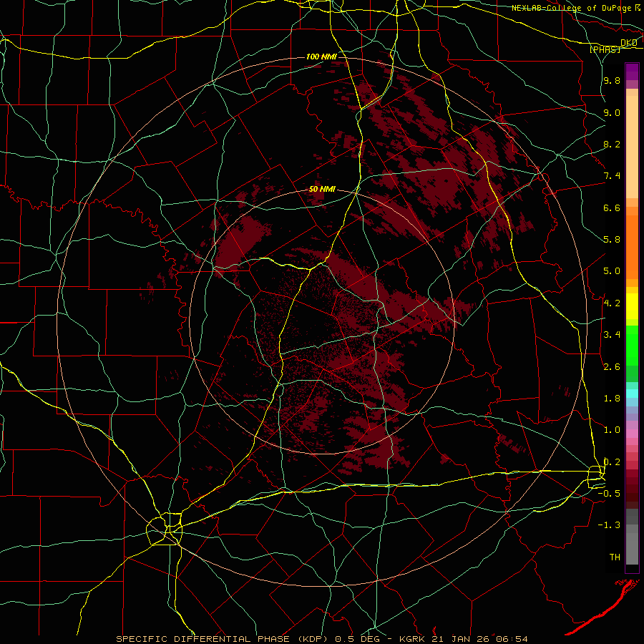Select the 9.8 value on the scale
This screenshot has width=644, height=644.
click(x=612, y=80)
